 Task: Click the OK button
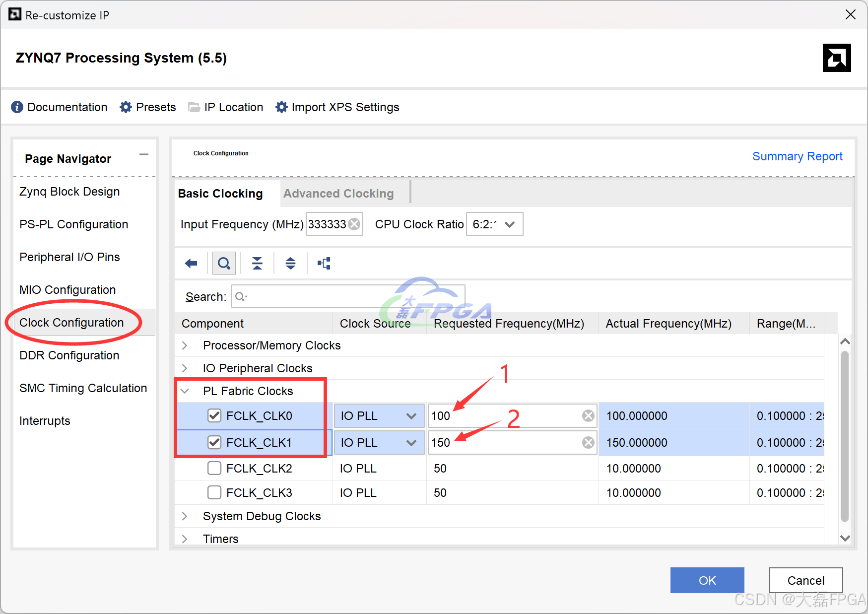coord(707,580)
